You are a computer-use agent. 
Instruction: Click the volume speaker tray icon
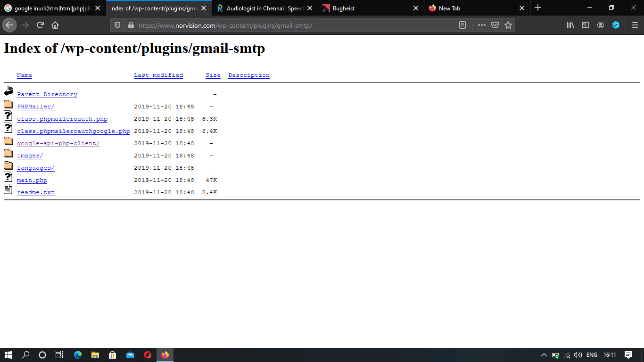point(578,355)
